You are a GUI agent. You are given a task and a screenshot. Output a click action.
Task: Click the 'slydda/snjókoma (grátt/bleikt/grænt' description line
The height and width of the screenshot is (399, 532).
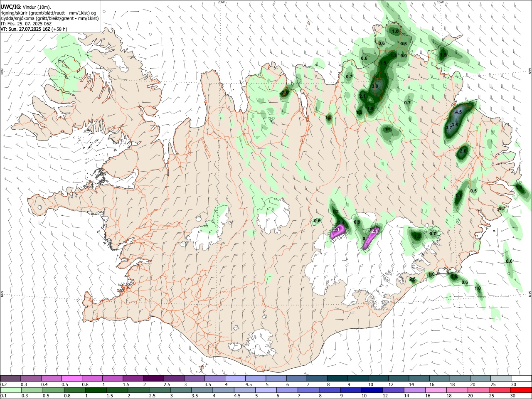pos(37,18)
